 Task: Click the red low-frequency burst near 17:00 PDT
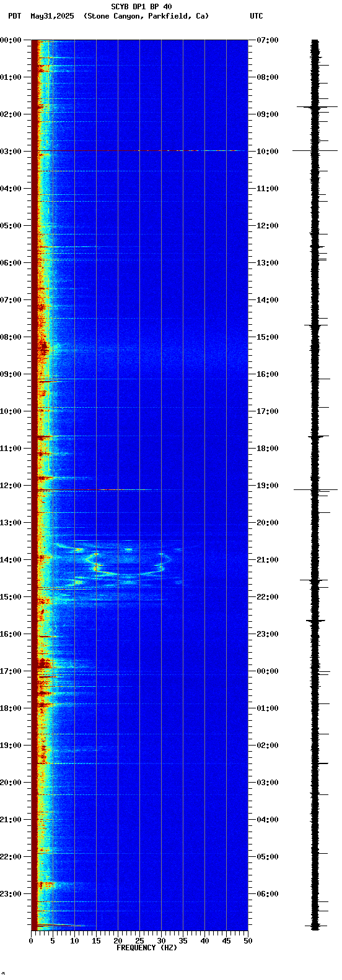coord(43,664)
